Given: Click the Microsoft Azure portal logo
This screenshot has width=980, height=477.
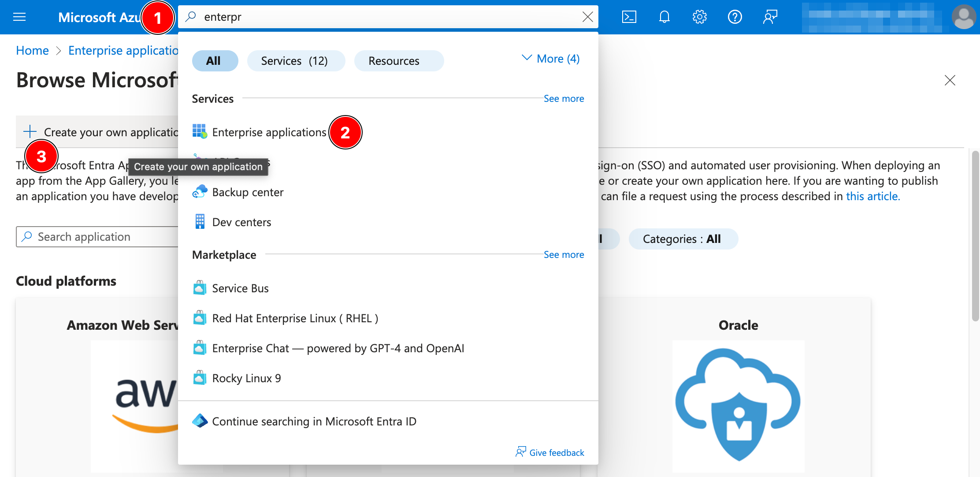Looking at the screenshot, I should tap(99, 17).
